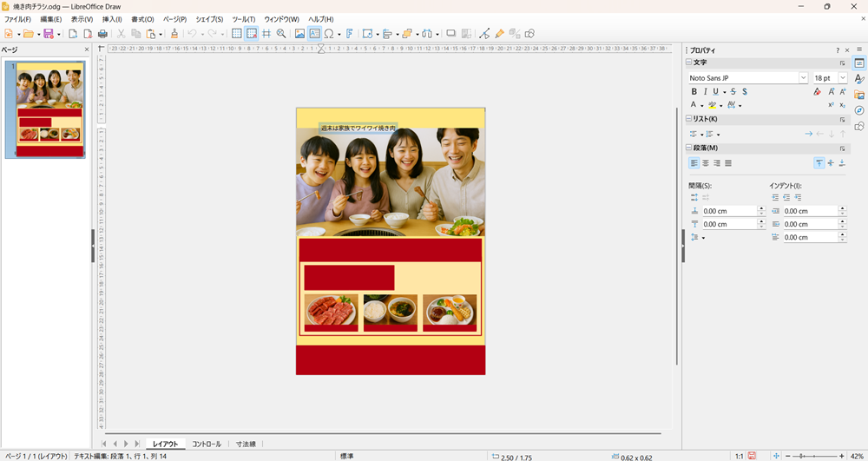Click the Cut scissors icon
The image size is (868, 461).
point(121,34)
